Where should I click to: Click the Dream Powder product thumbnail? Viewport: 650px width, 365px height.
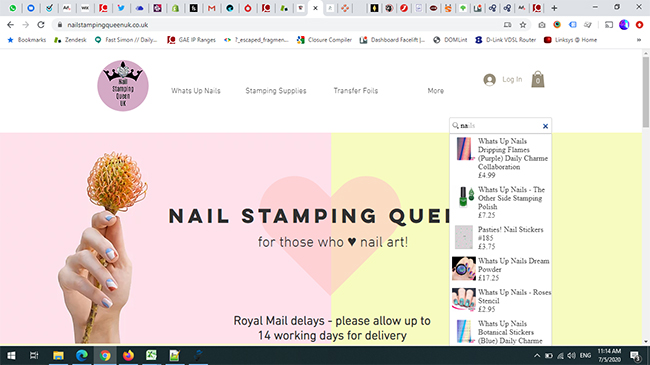(463, 268)
